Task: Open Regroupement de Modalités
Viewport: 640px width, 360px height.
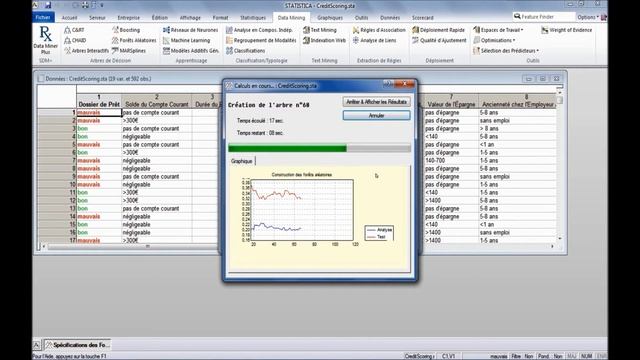Action: pyautogui.click(x=261, y=40)
